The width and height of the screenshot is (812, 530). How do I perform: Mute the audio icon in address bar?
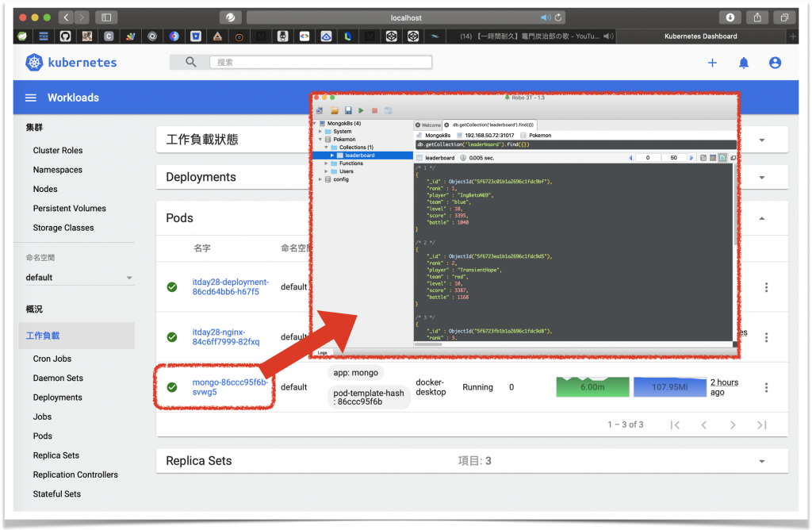546,17
